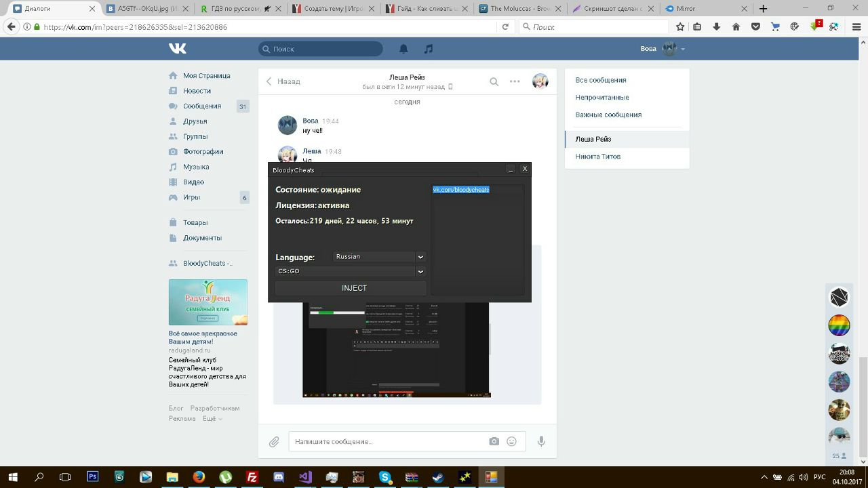Open uTorrent from the taskbar

(225, 476)
